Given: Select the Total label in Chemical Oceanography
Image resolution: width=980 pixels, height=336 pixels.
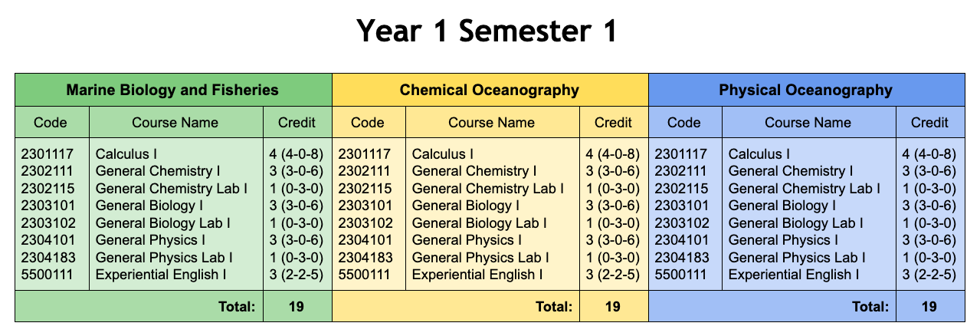Looking at the screenshot, I should 552,307.
